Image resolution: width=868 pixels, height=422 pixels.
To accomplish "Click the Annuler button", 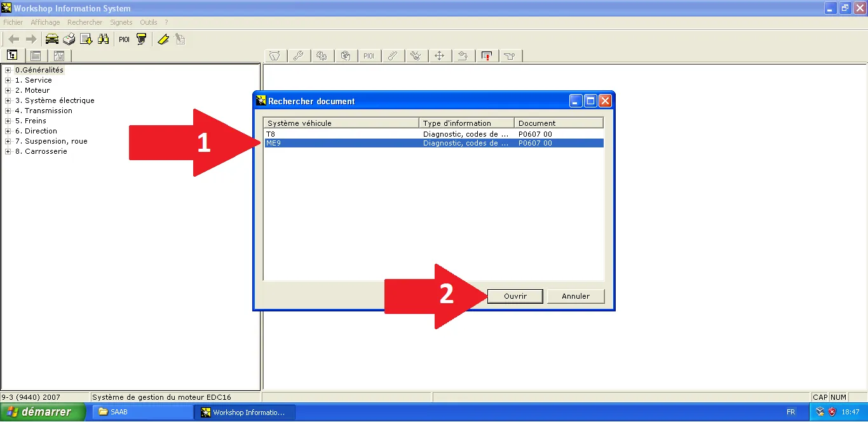I will (x=576, y=296).
